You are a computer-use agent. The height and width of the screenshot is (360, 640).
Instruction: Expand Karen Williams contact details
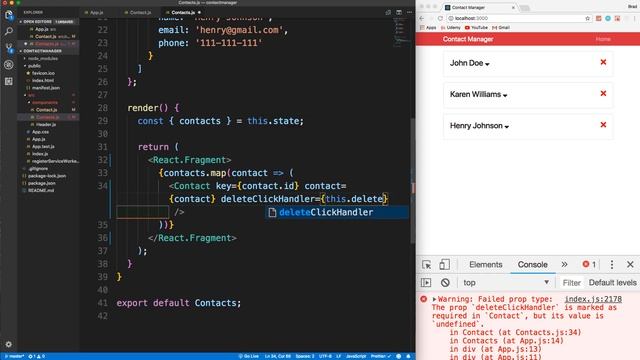[505, 96]
